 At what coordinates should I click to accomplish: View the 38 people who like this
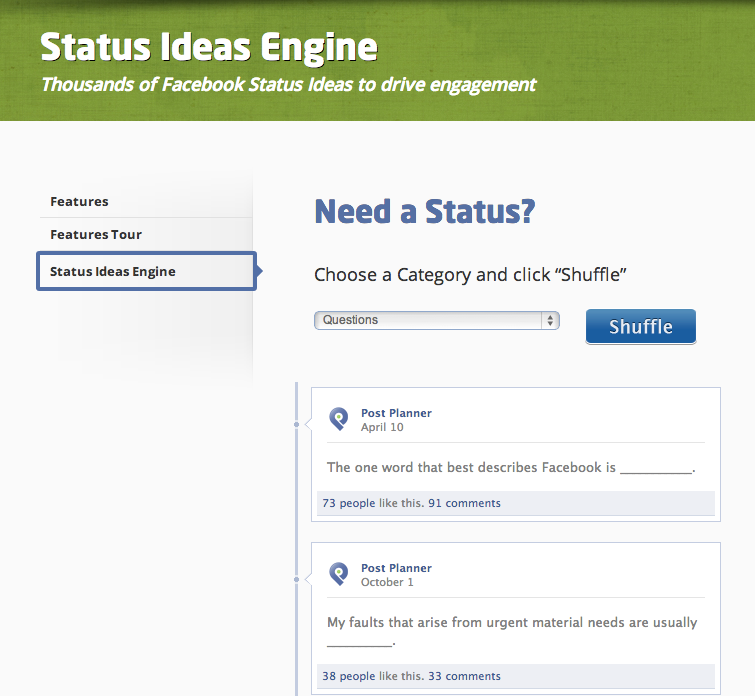pos(348,676)
